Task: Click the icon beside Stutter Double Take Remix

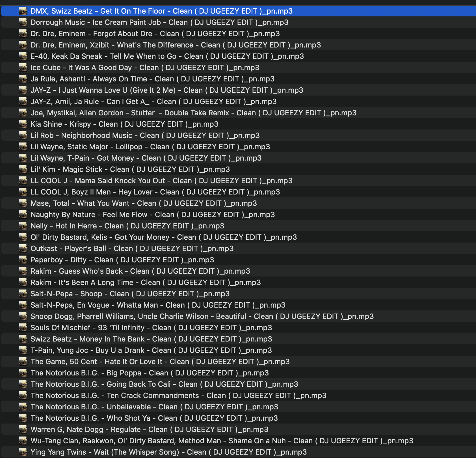Action: point(23,113)
